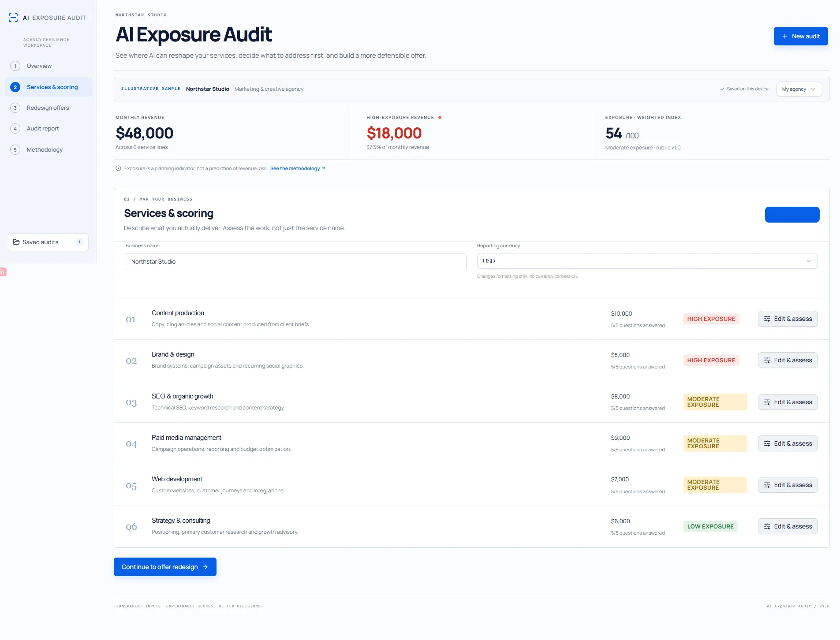Select Redesign offers in the sidebar
840x640 pixels.
(x=48, y=108)
